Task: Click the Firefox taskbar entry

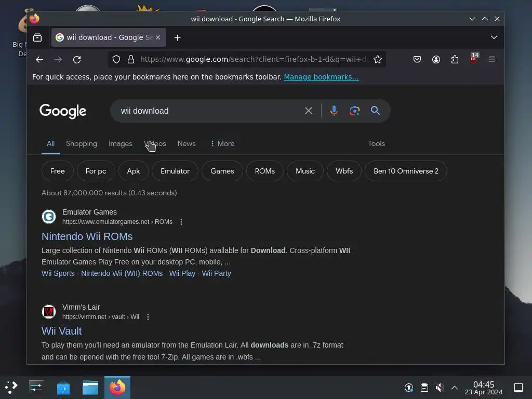Action: coord(117,388)
